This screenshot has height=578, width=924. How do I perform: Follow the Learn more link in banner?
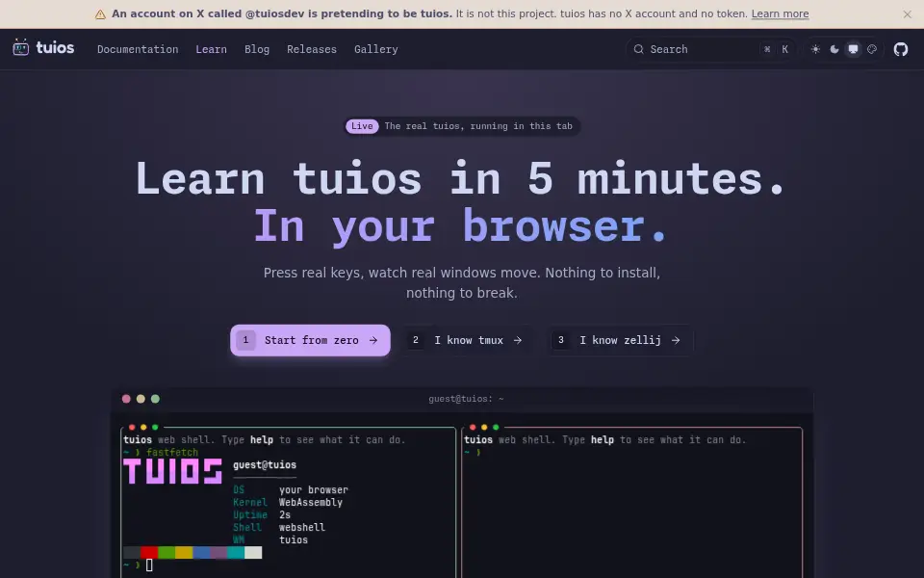[780, 14]
